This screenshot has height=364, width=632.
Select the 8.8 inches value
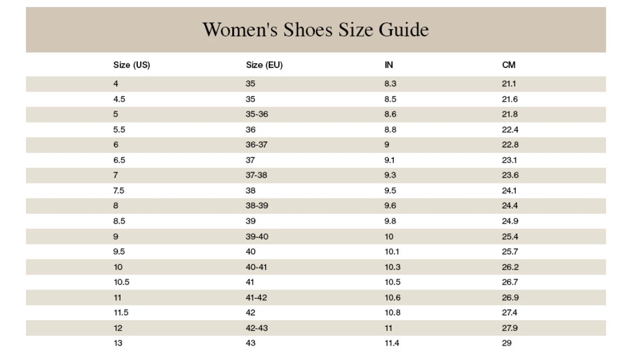(x=391, y=130)
